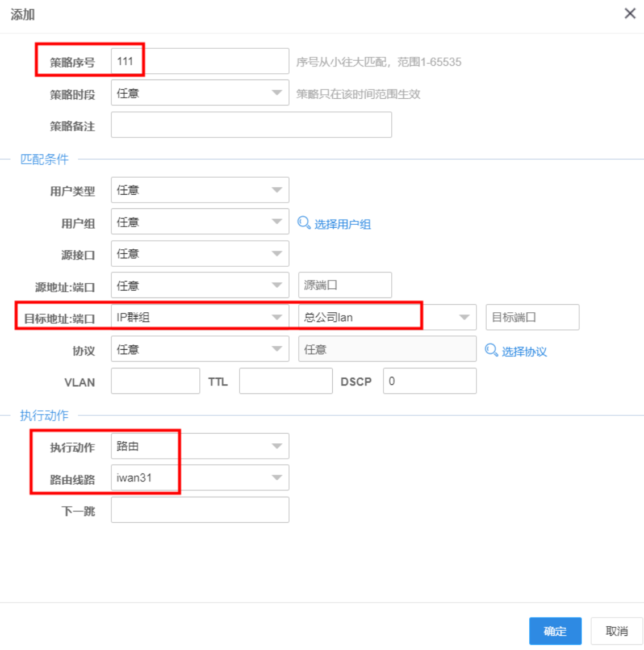644x650 pixels.
Task: Click the 取消 button
Action: coord(617,631)
